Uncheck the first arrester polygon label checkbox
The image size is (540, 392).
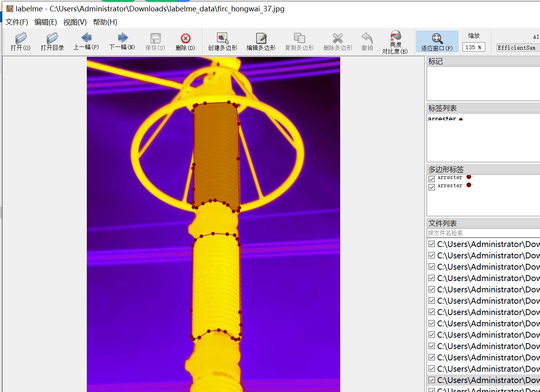(x=432, y=179)
